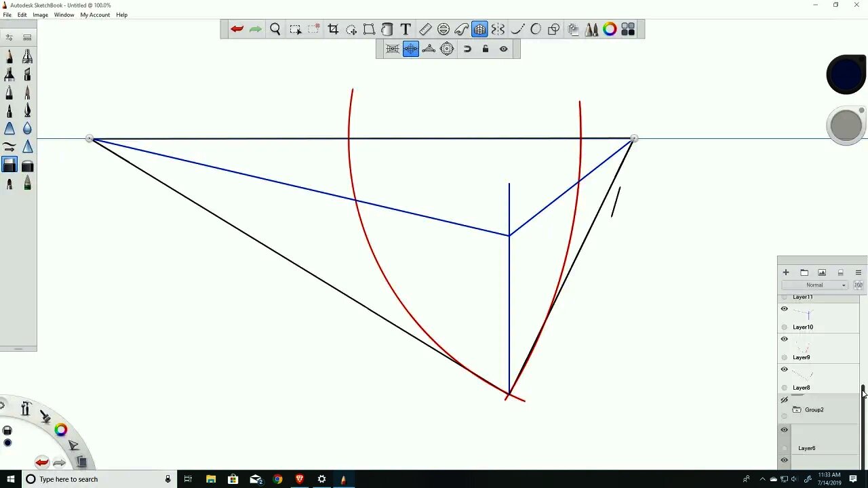Select the Quick Transform lasso tool
Image resolution: width=868 pixels, height=488 pixels.
pyautogui.click(x=351, y=29)
